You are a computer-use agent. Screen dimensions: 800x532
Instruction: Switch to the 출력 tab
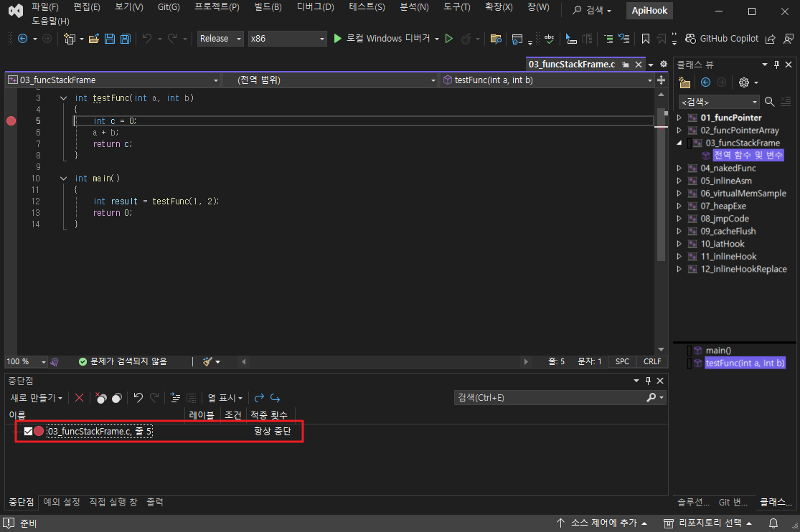[x=155, y=503]
